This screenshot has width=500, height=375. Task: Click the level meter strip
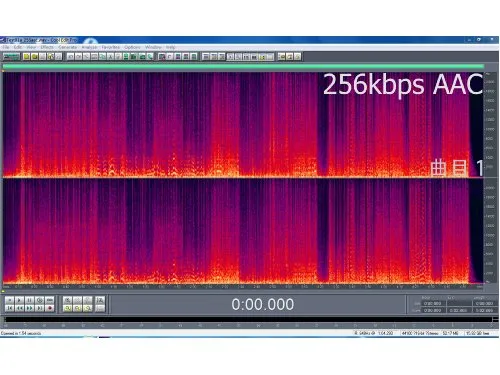(x=248, y=320)
